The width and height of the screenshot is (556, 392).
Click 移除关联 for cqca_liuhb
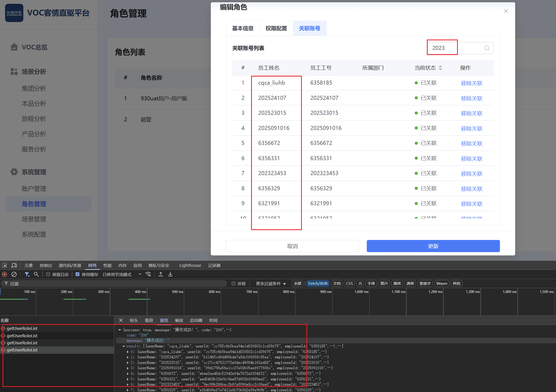(x=472, y=83)
